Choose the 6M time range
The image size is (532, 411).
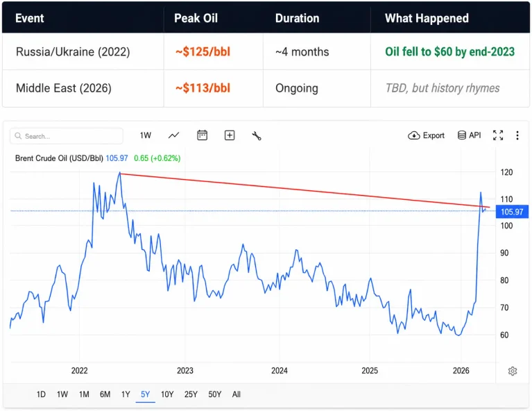tap(105, 394)
